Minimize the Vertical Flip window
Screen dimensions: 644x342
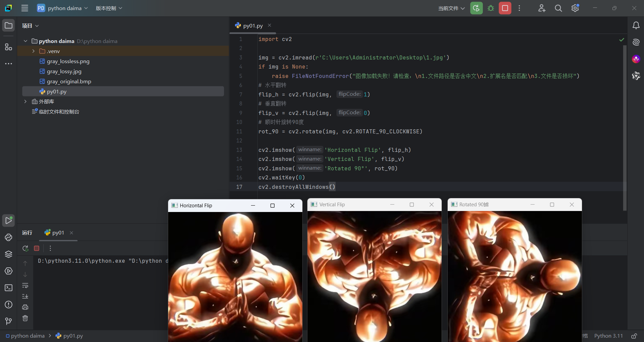[x=392, y=205]
